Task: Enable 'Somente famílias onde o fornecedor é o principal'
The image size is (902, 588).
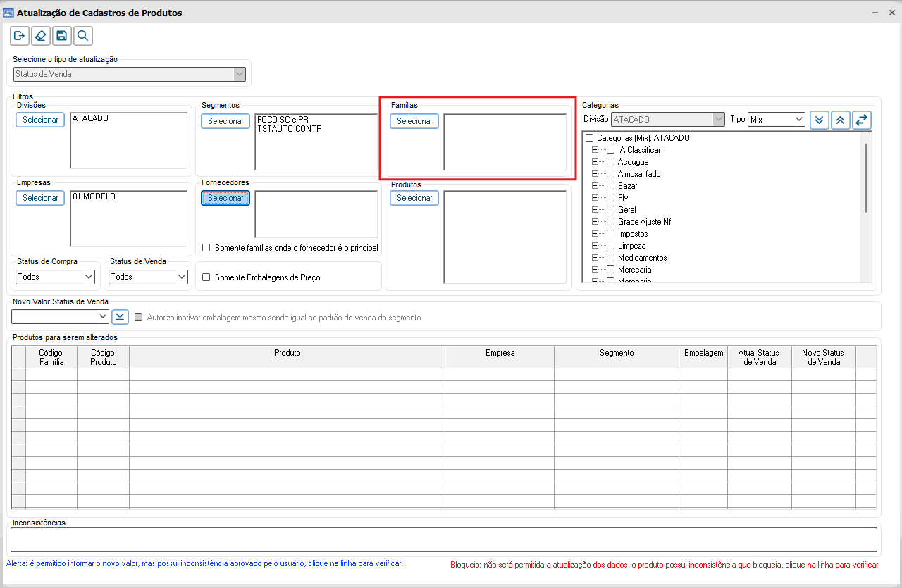Action: 206,248
